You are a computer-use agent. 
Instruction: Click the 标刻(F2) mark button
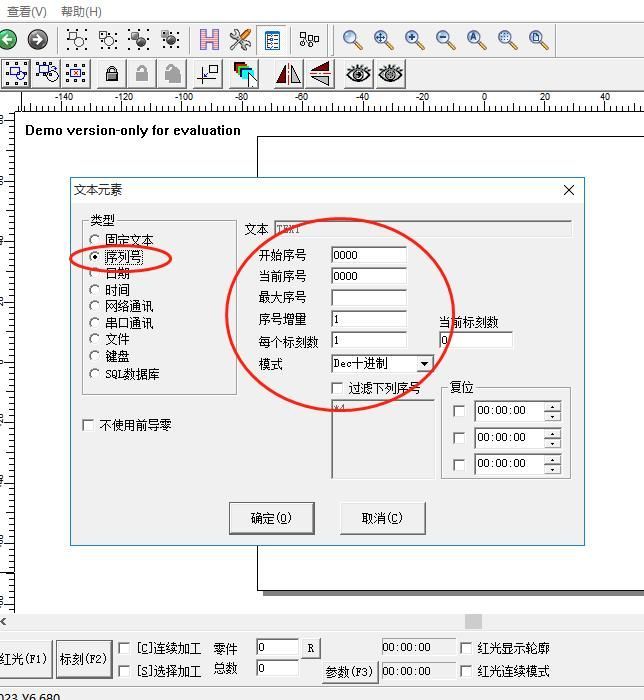pos(83,659)
